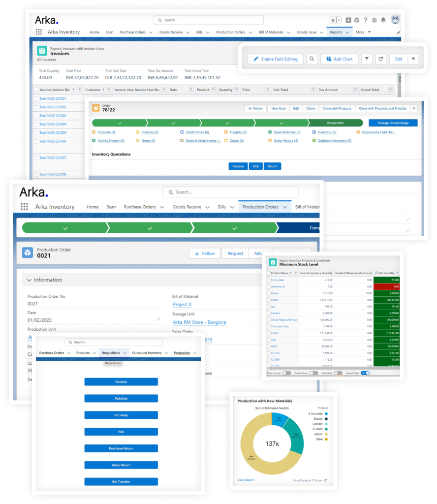
Task: Open app launcher grid in Invoices window
Action: pos(39,32)
